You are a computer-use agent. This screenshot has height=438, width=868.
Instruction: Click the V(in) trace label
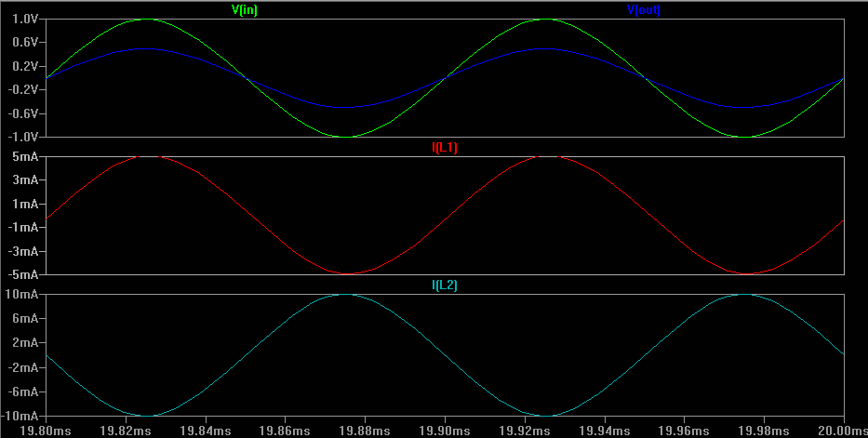coord(244,10)
